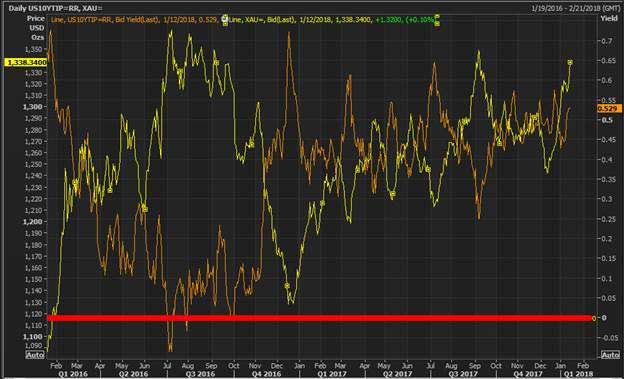
Task: Click the Ozs axis unit label
Action: pyautogui.click(x=37, y=37)
